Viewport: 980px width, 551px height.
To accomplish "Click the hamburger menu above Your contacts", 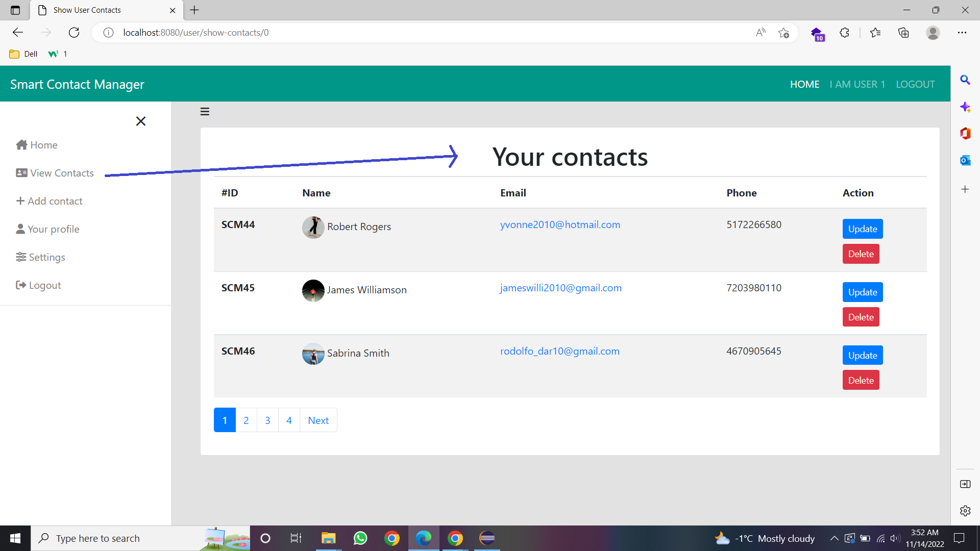I will [x=205, y=111].
